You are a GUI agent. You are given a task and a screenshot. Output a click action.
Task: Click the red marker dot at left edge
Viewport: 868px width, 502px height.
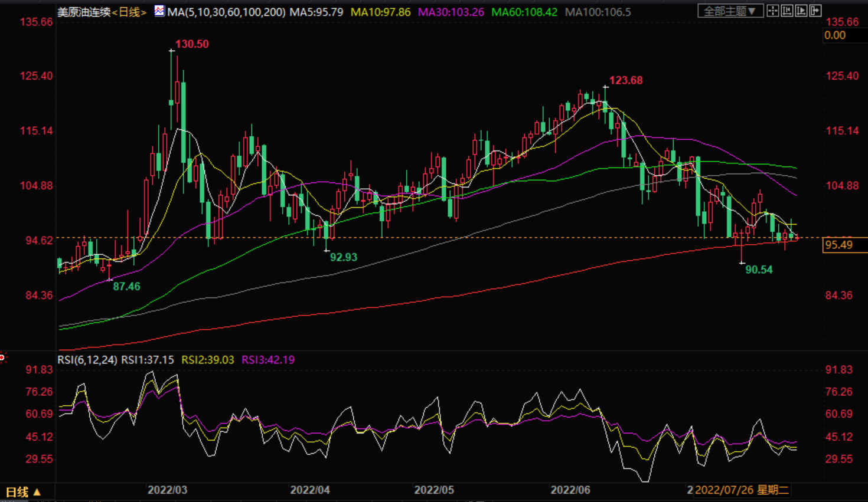[x=2, y=357]
